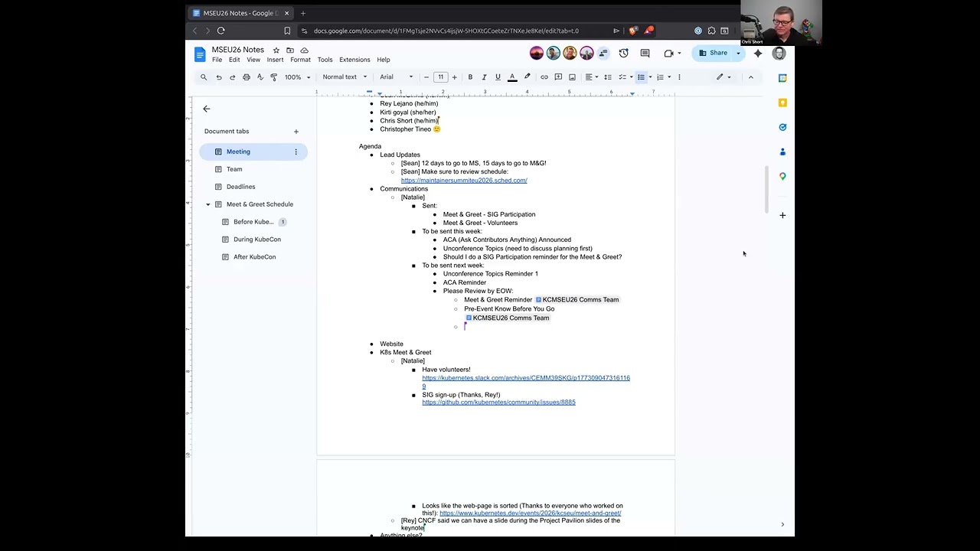Open Google Keep in side panel
This screenshot has width=980, height=551.
point(782,103)
